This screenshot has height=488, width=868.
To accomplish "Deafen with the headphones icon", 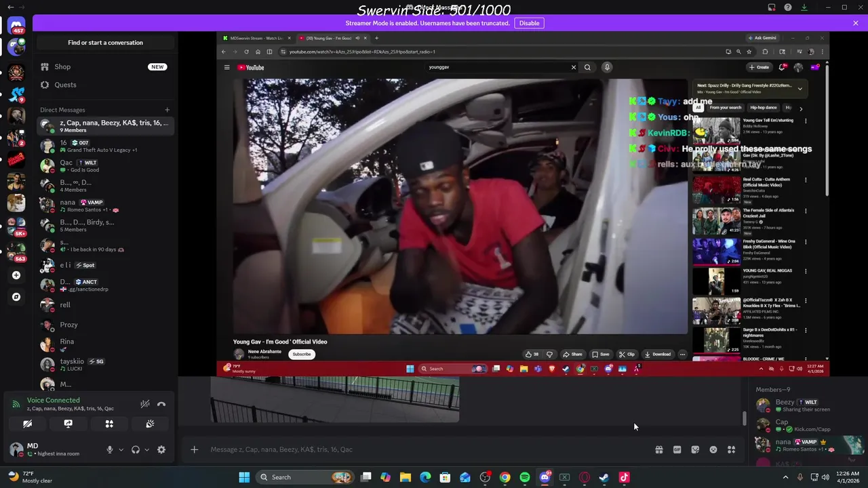I will click(135, 449).
